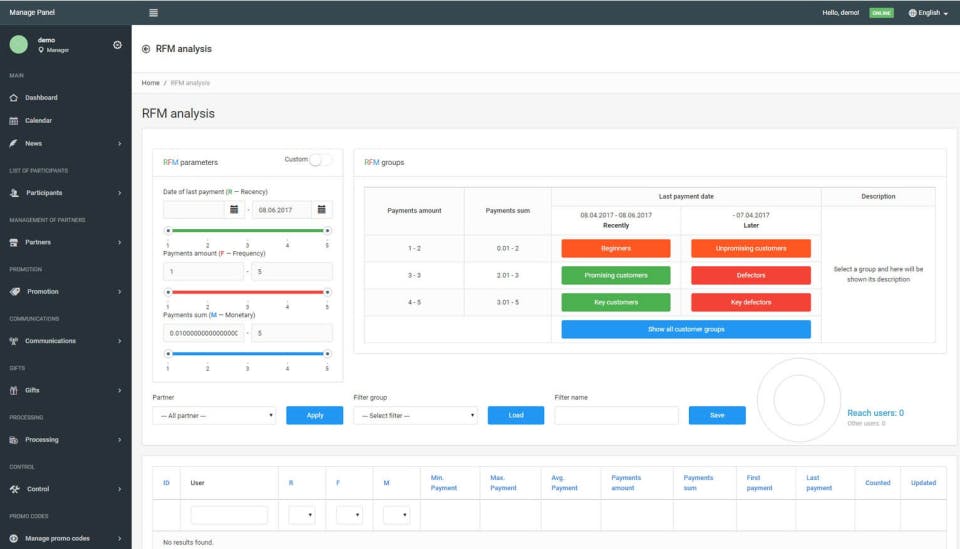Toggle the Custom switch in RFM parameters
Image resolution: width=960 pixels, height=549 pixels.
[320, 160]
